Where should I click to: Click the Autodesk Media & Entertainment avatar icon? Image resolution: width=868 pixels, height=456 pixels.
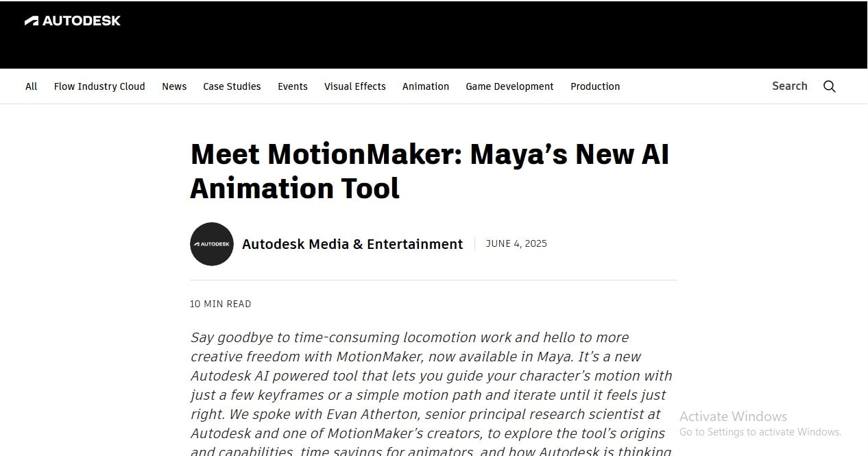point(212,243)
